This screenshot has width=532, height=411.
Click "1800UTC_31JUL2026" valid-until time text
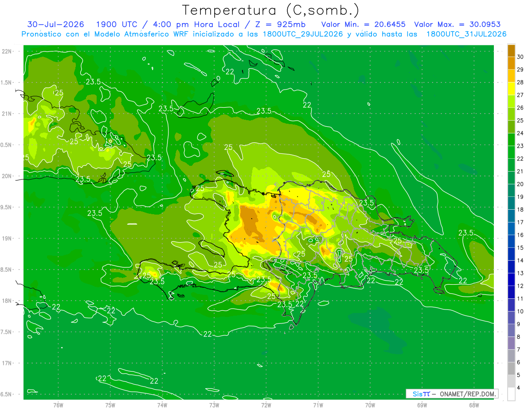coord(466,34)
